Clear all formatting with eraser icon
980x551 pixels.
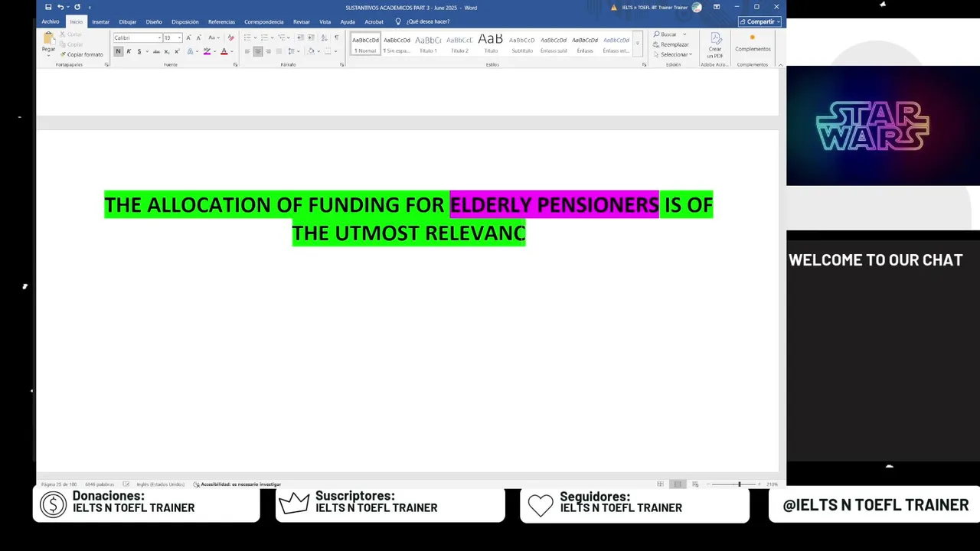click(x=230, y=37)
